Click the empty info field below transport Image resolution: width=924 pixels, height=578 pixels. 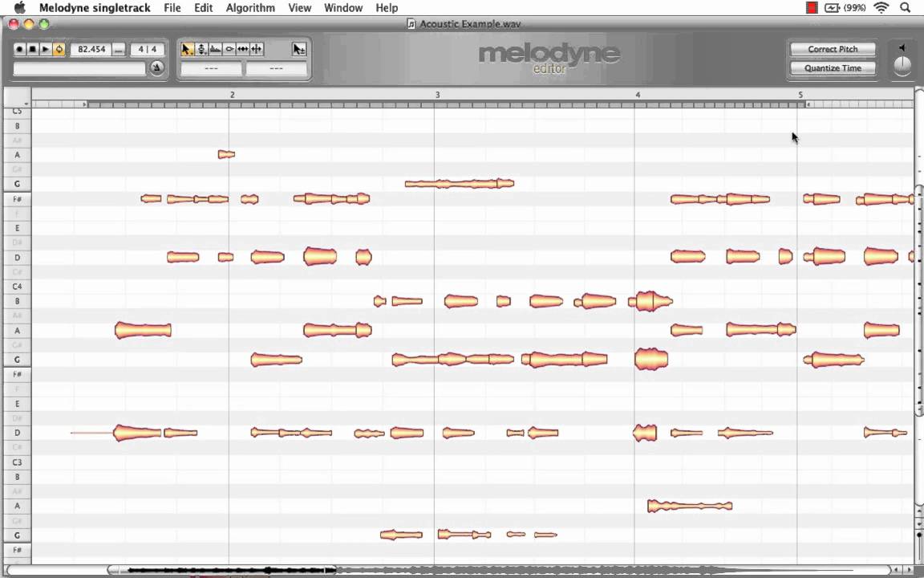79,68
